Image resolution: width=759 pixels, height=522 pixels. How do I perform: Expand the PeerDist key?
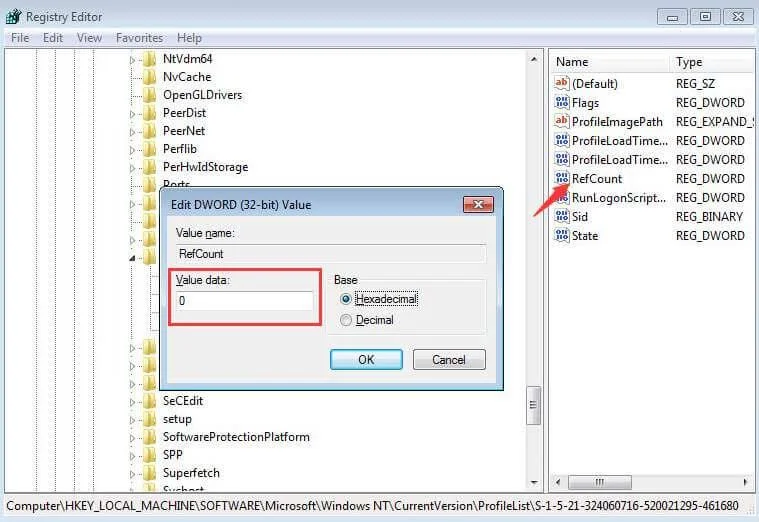132,114
